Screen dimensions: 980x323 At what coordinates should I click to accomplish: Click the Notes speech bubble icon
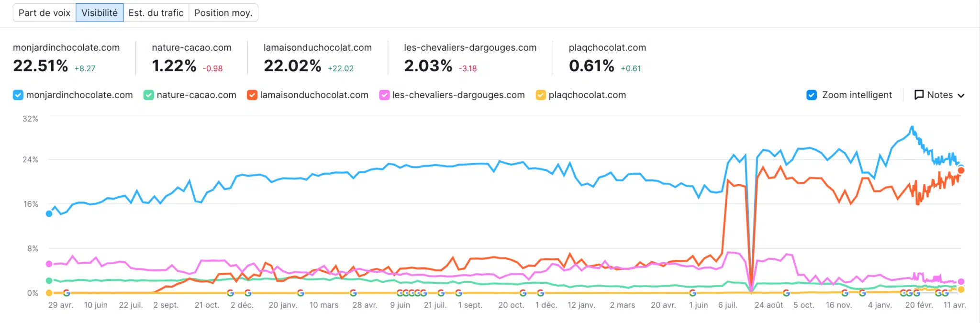919,95
